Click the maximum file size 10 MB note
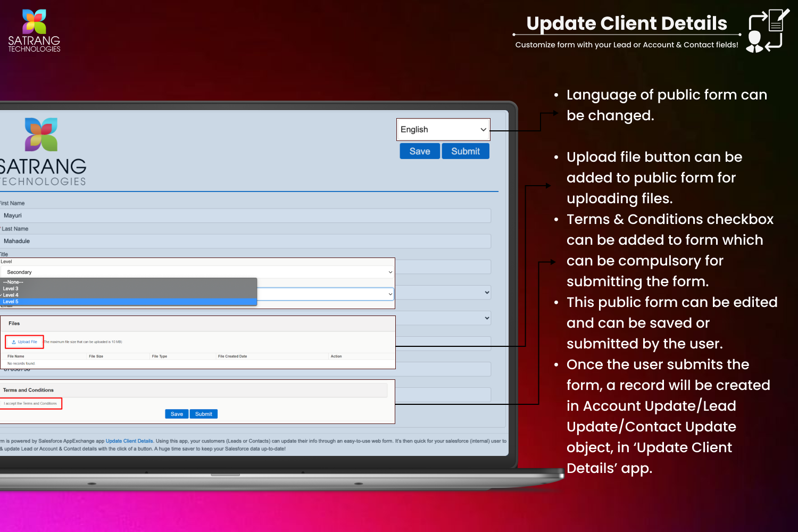This screenshot has height=532, width=798. click(x=83, y=342)
